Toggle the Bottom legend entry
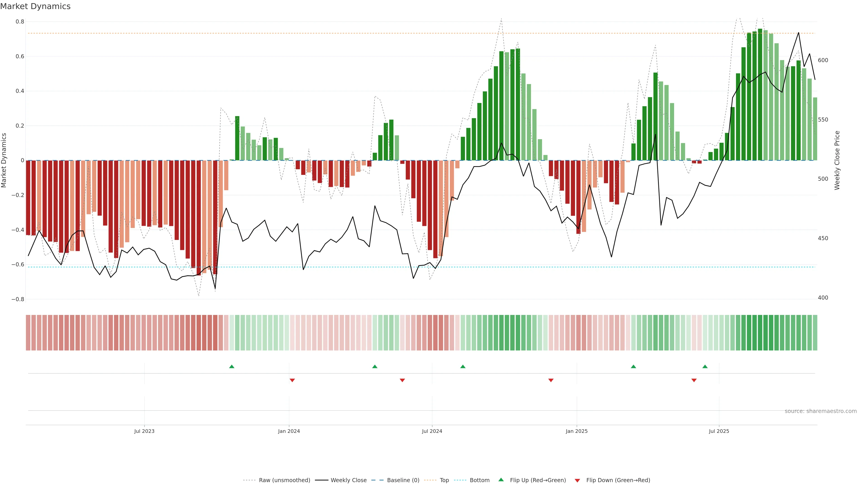 479,480
